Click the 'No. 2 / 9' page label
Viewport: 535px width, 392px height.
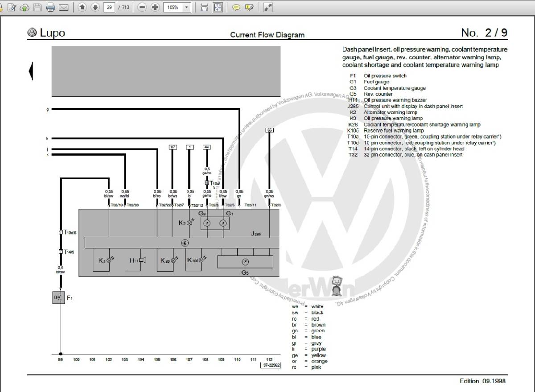484,33
